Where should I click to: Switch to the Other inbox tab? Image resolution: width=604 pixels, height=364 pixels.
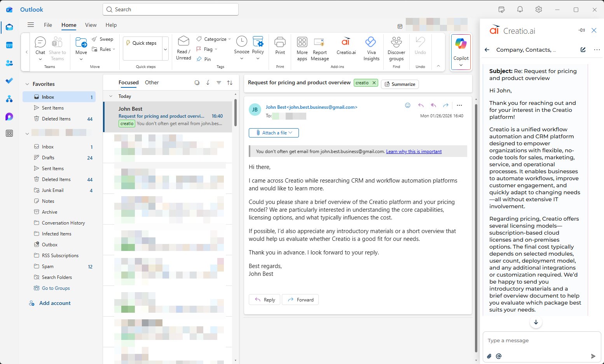point(152,82)
